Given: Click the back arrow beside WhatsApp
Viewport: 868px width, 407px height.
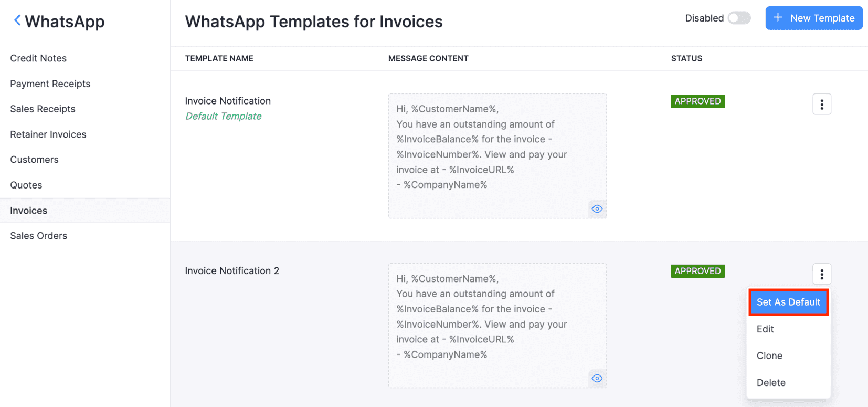Looking at the screenshot, I should click(x=17, y=20).
